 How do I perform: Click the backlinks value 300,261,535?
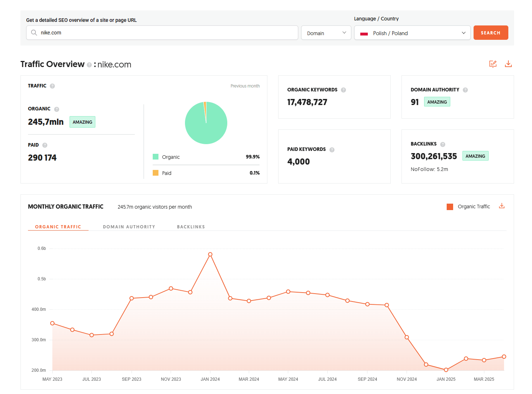(434, 156)
